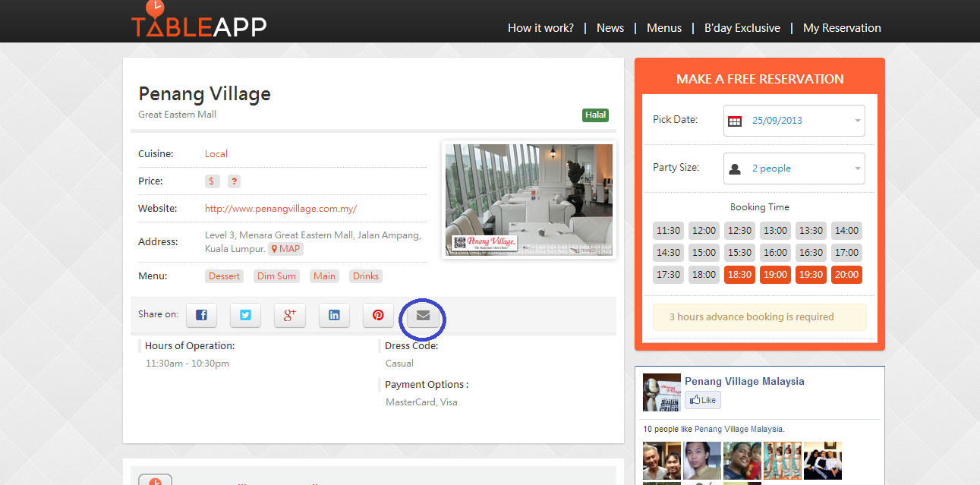Screen dimensions: 980x485
Task: Select the 17:00 booking time
Action: click(x=846, y=253)
